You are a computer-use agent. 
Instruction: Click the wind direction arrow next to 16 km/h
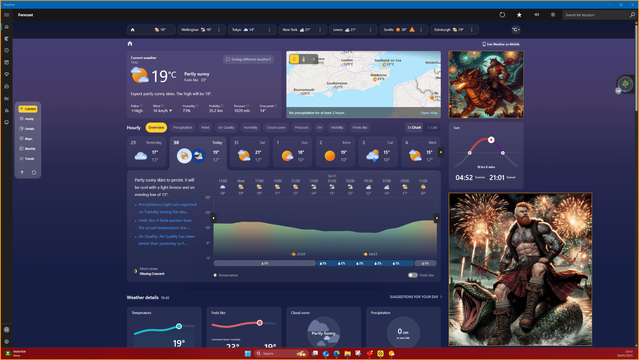click(x=170, y=110)
